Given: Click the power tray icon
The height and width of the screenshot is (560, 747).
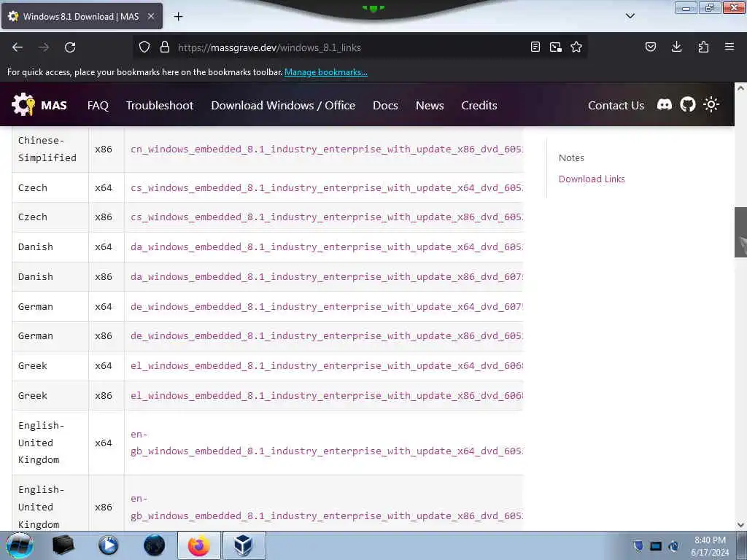Looking at the screenshot, I should [673, 545].
